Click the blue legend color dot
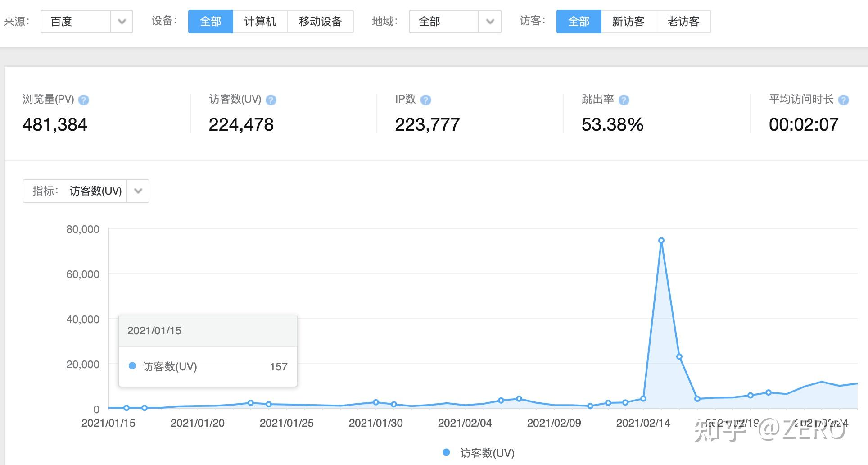The width and height of the screenshot is (868, 465). (446, 452)
